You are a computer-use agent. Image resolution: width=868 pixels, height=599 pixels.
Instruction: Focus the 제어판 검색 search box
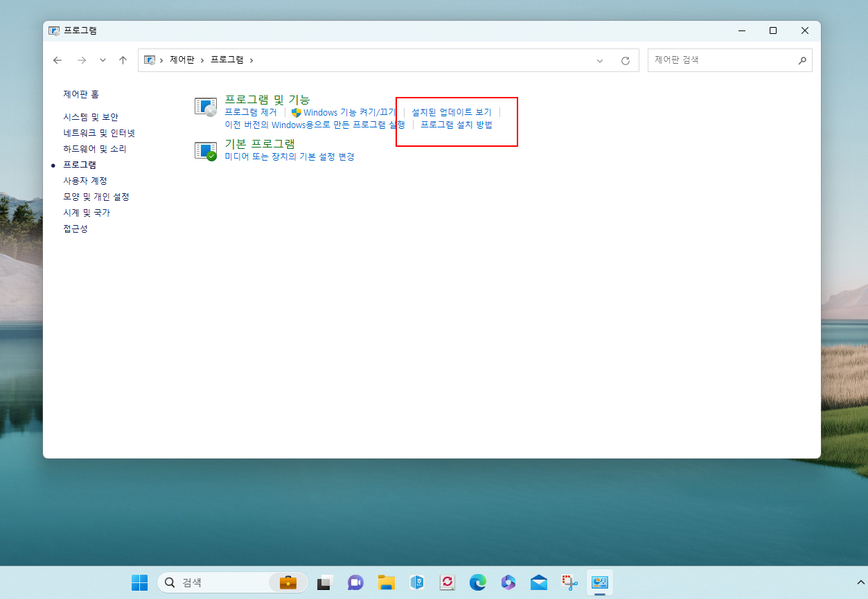(729, 60)
